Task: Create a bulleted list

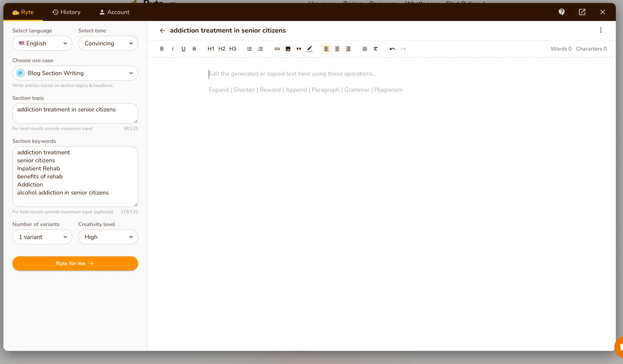Action: [x=250, y=49]
